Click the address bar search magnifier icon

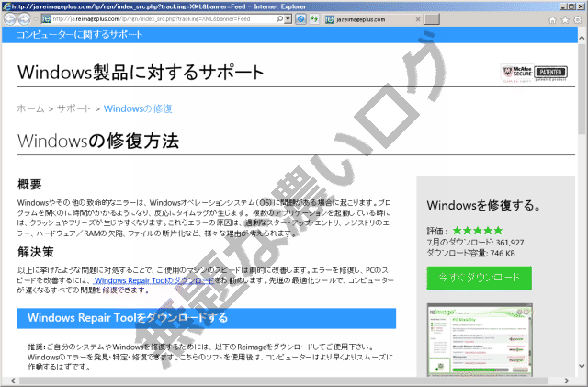[x=279, y=18]
